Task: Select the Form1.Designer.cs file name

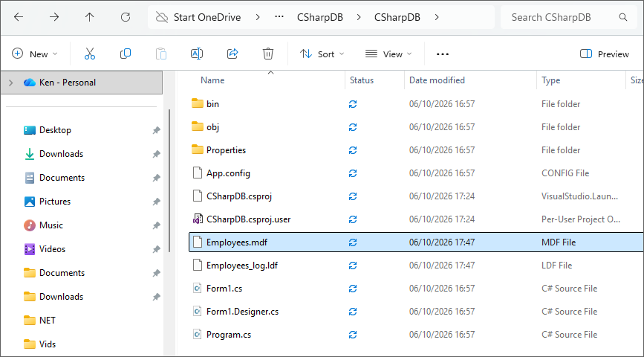Action: pyautogui.click(x=242, y=312)
